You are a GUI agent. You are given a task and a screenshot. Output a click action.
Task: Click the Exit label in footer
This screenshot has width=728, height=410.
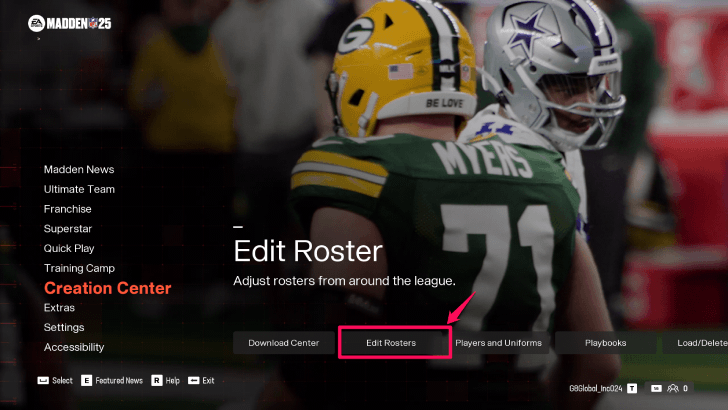[208, 380]
